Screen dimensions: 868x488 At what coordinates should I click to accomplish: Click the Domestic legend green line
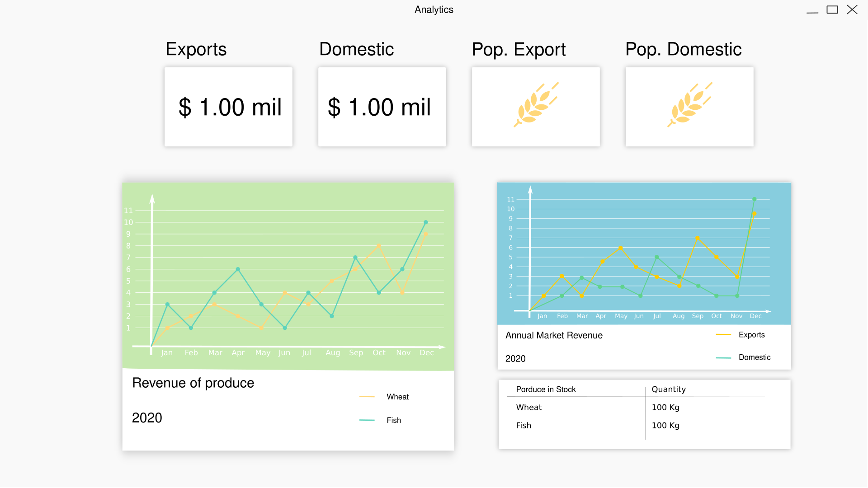click(723, 357)
